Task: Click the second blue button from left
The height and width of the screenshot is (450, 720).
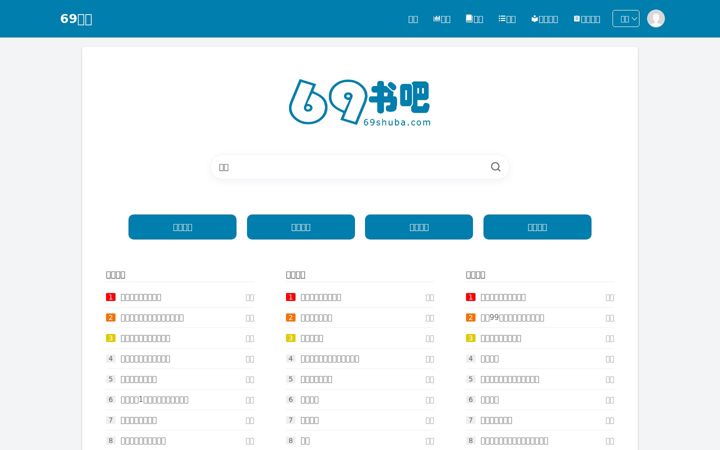Action: [301, 227]
